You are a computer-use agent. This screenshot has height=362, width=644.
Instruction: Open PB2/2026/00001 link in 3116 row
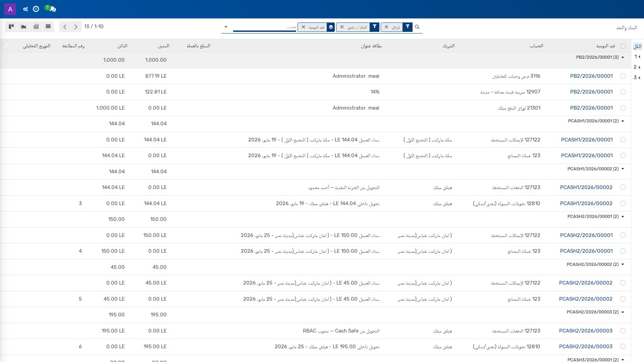click(591, 76)
